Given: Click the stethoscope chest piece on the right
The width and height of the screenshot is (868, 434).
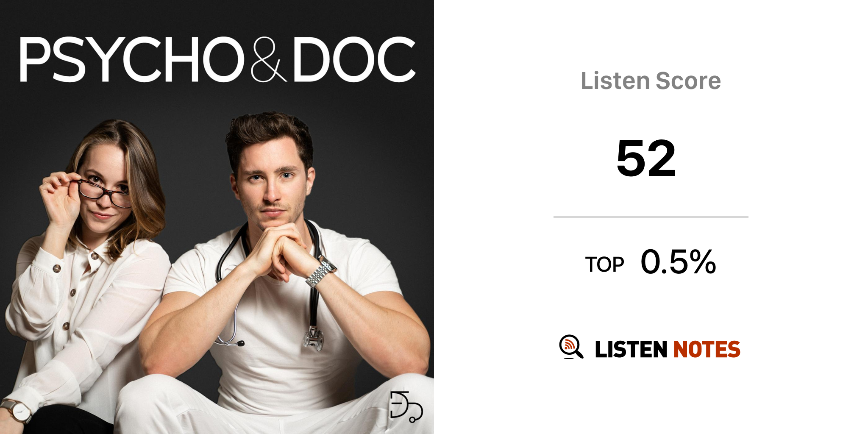Looking at the screenshot, I should 313,339.
